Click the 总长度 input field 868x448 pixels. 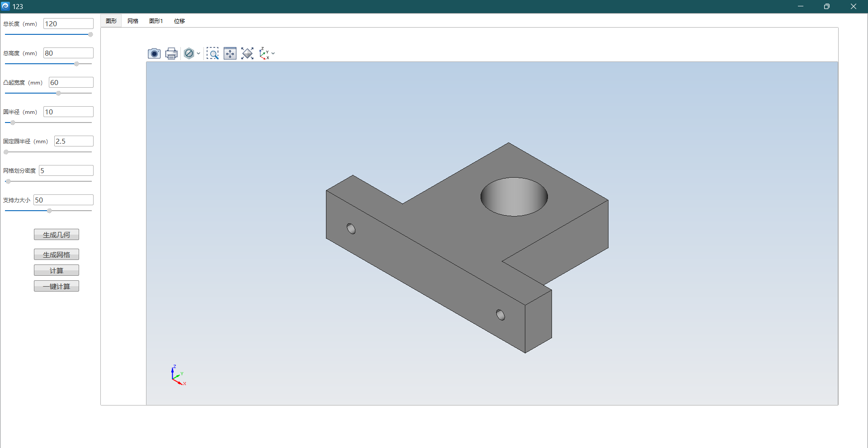[68, 24]
